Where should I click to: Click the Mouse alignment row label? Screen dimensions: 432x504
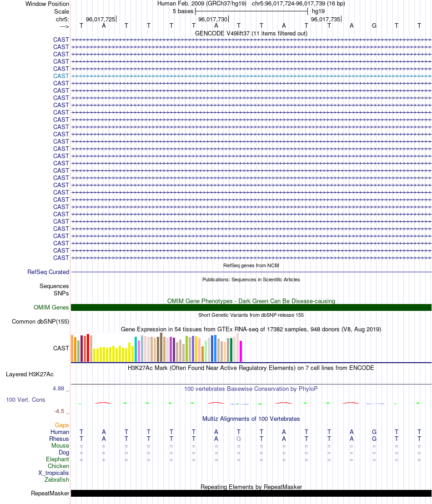click(x=60, y=445)
